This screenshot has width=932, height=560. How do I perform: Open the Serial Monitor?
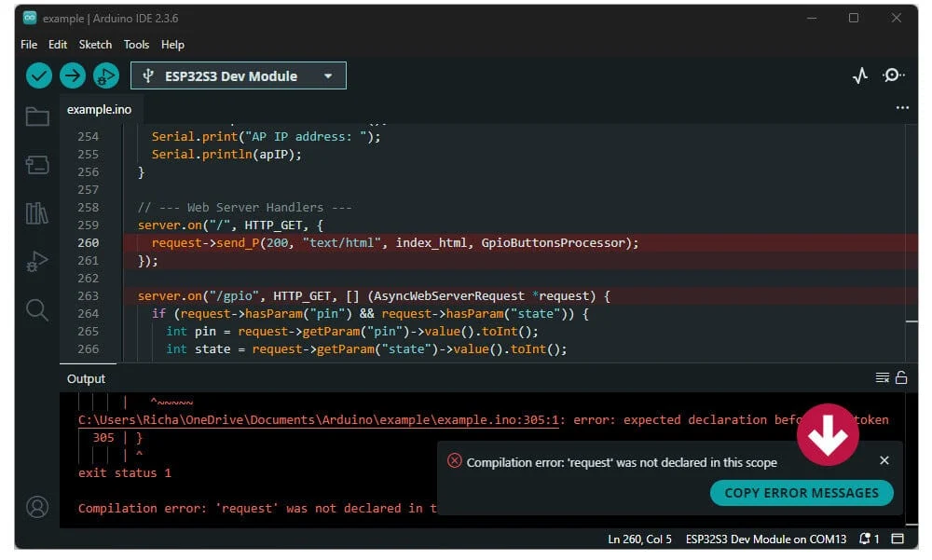(893, 75)
